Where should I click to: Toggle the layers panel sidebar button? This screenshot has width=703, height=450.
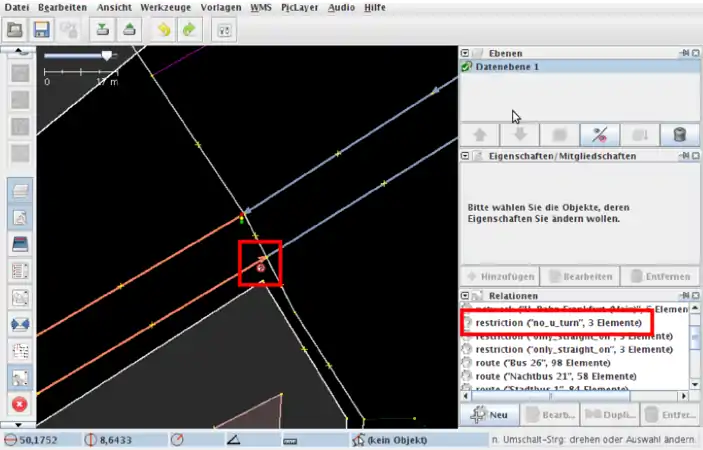tap(19, 189)
